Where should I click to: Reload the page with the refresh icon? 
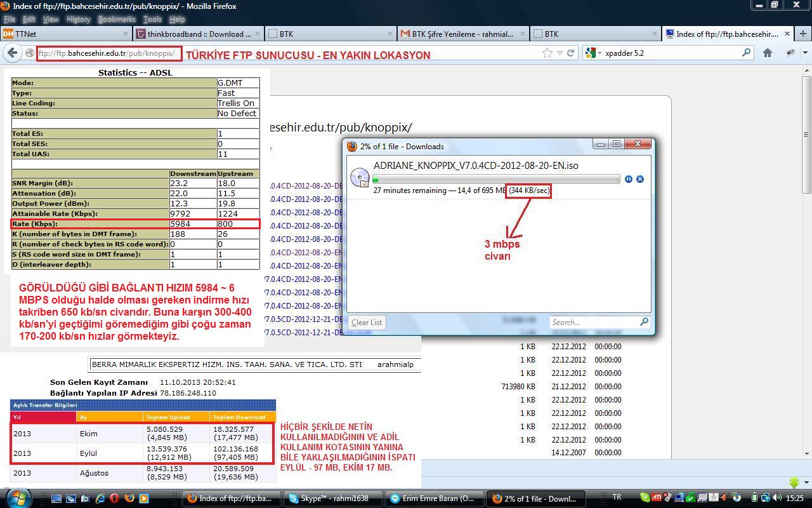click(x=570, y=53)
